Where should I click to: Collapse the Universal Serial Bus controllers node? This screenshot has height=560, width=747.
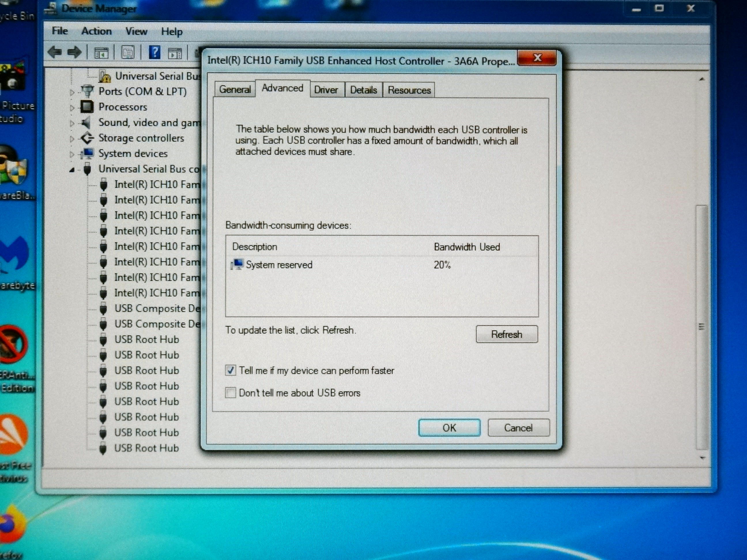72,170
